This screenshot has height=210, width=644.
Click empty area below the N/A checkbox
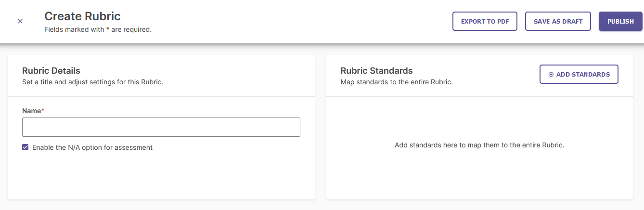click(161, 176)
